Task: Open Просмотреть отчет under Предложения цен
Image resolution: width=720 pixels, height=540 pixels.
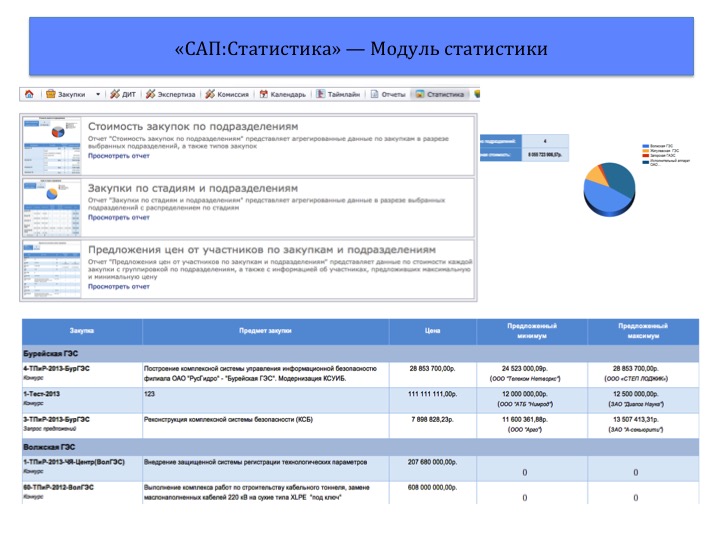Action: (118, 286)
